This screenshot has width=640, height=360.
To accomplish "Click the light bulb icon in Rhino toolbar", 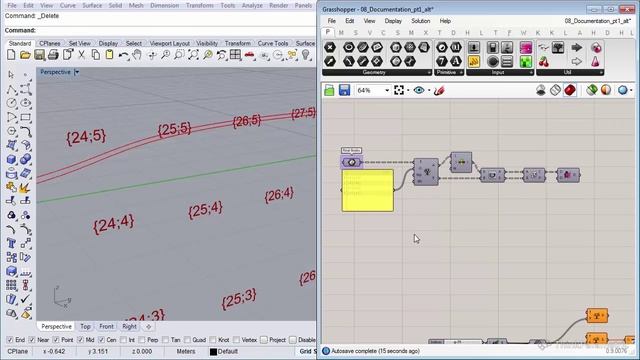I will tap(306, 55).
